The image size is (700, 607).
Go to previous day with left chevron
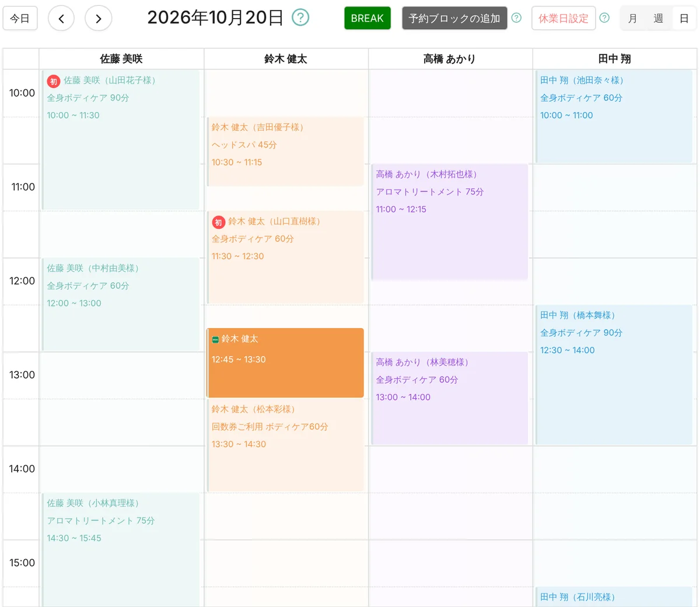[61, 19]
